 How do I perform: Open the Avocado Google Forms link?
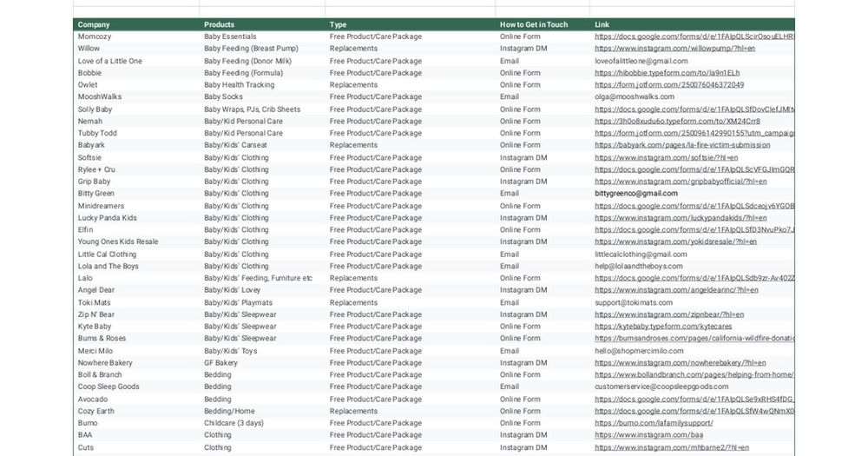694,400
